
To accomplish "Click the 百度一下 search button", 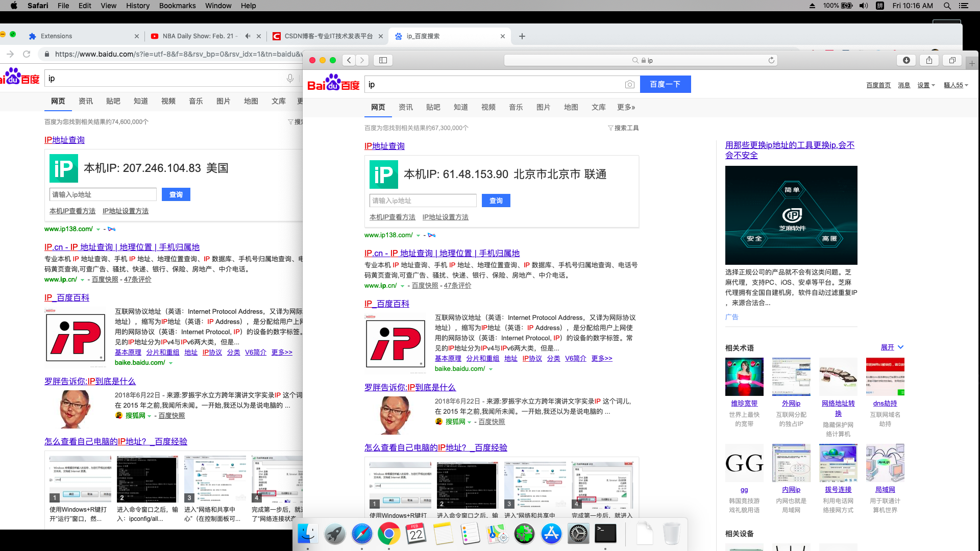I will [x=666, y=84].
